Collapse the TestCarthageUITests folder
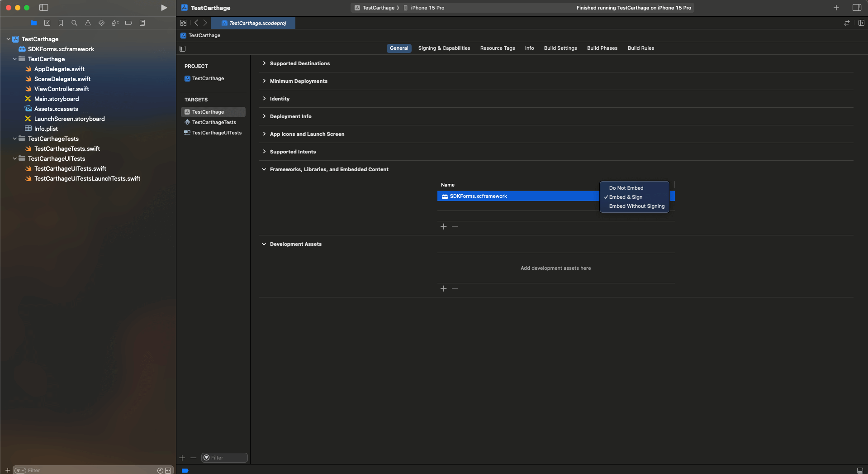The width and height of the screenshot is (868, 474). 15,158
